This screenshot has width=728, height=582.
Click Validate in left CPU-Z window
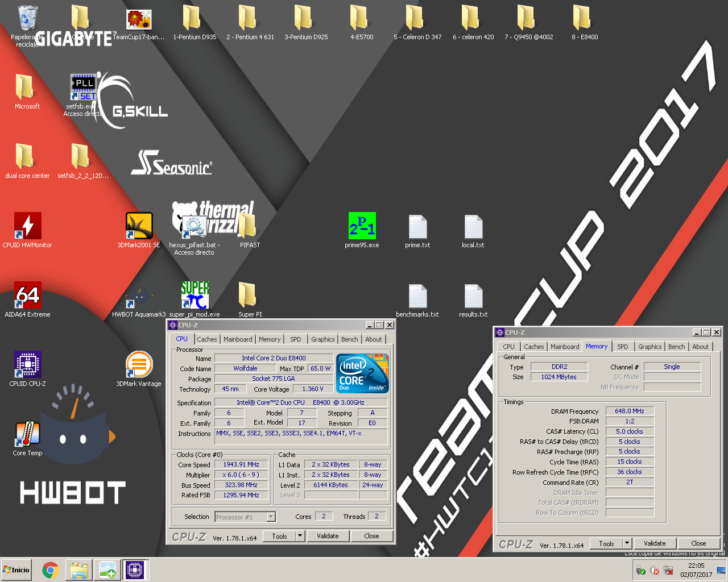point(328,536)
